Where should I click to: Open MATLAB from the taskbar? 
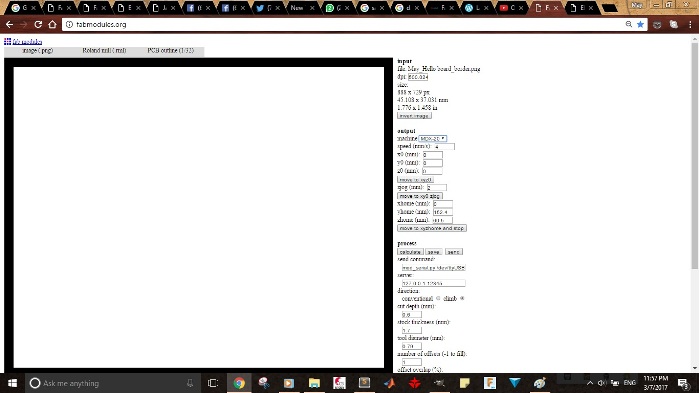click(x=390, y=383)
